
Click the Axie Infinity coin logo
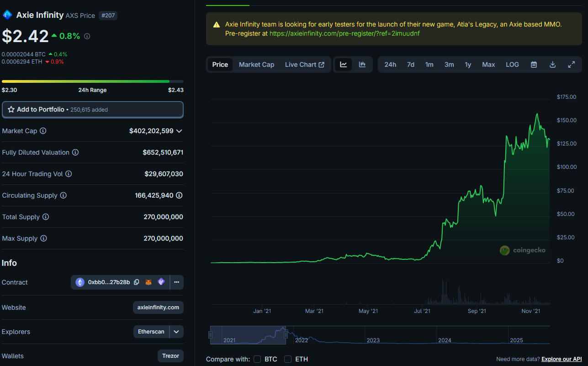[7, 15]
